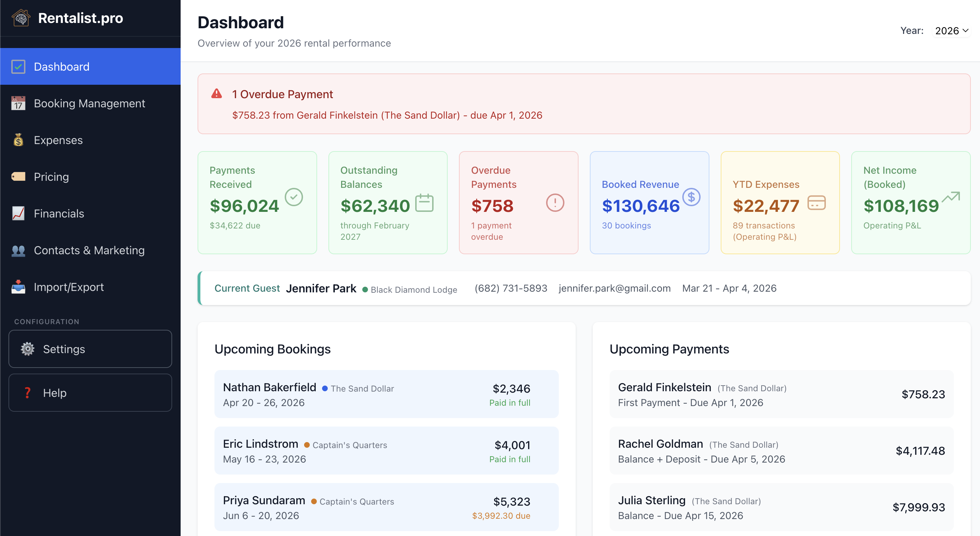Click the Booked Revenue dollar icon
This screenshot has width=980, height=536.
[692, 197]
